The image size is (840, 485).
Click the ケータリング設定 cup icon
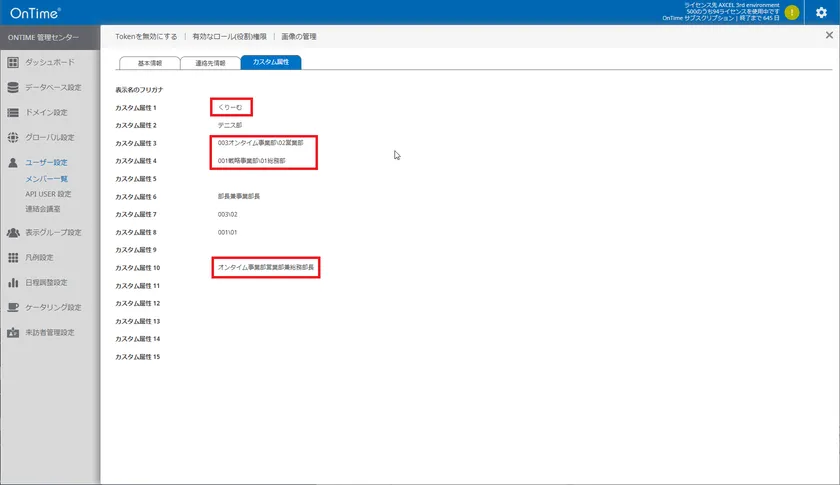(x=13, y=307)
